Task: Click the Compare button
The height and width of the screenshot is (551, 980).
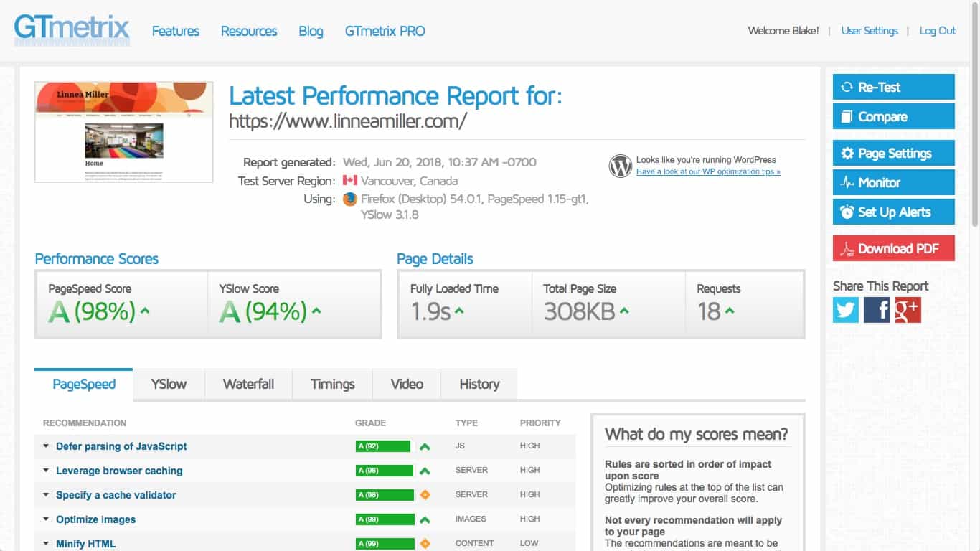Action: (894, 116)
